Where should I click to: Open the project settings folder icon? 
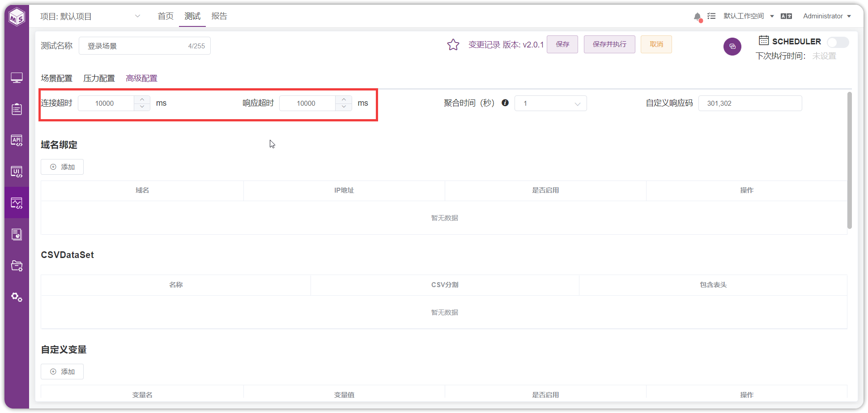point(17,266)
